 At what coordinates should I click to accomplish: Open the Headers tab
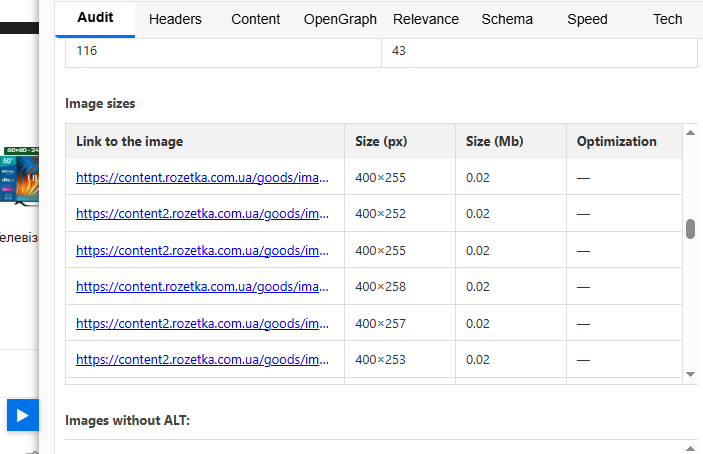tap(175, 19)
